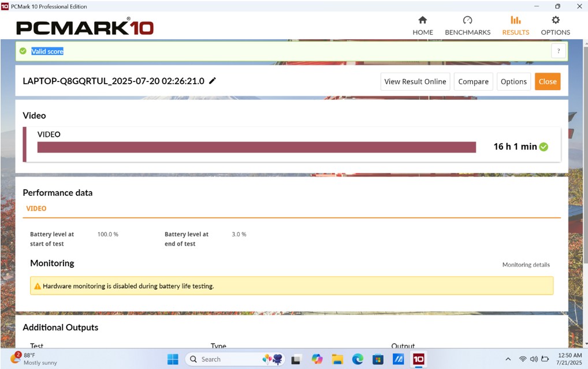Open the Options gear in navigation
The height and width of the screenshot is (369, 588).
click(555, 26)
